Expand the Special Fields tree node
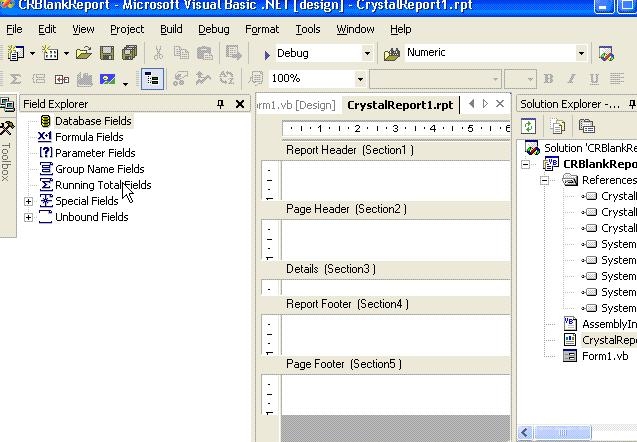The width and height of the screenshot is (637, 442). tap(28, 201)
